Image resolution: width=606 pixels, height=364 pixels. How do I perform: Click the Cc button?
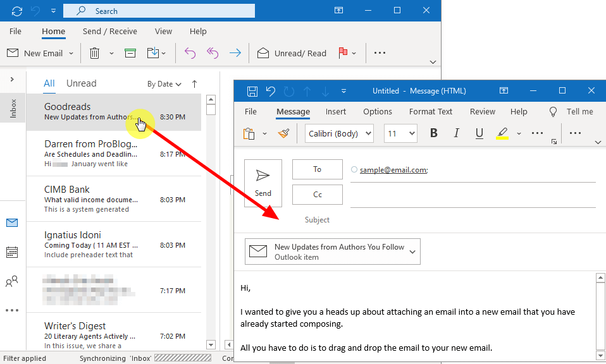tap(318, 195)
